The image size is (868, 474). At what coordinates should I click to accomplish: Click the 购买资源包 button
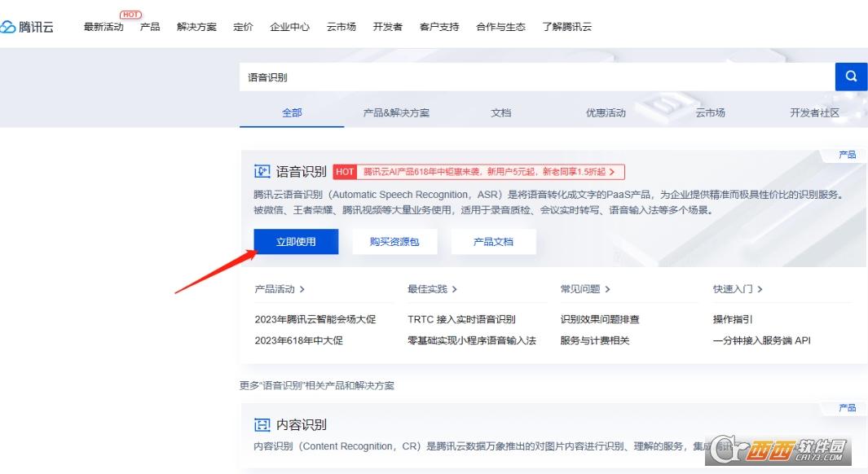[x=394, y=242]
